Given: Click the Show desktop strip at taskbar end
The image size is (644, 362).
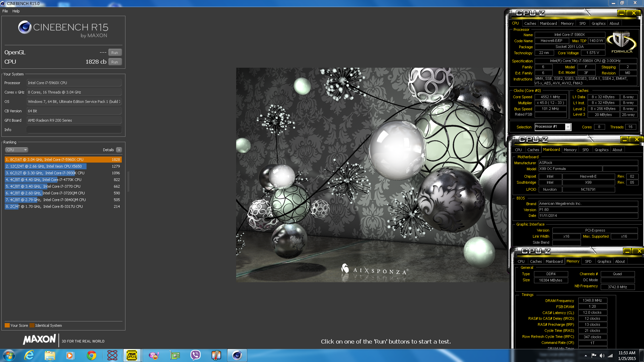Looking at the screenshot, I should (x=642, y=355).
